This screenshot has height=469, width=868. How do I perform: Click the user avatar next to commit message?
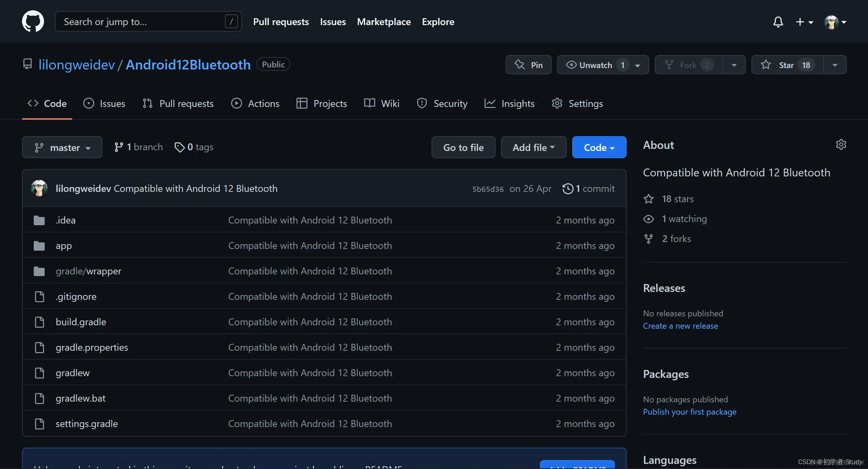[39, 188]
